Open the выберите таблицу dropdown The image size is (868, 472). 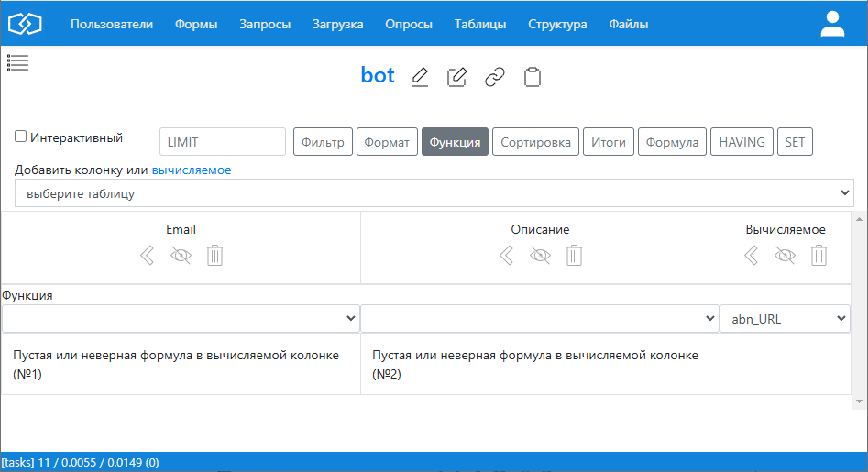434,193
